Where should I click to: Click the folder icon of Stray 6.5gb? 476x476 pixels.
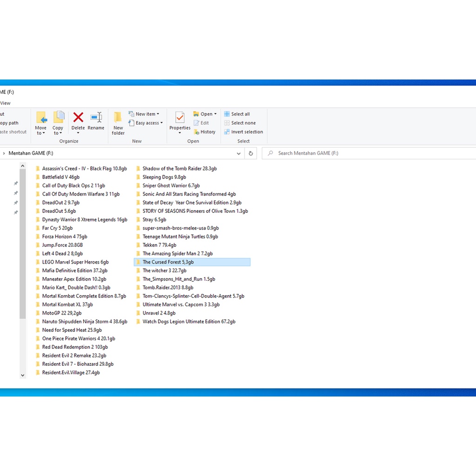point(138,219)
